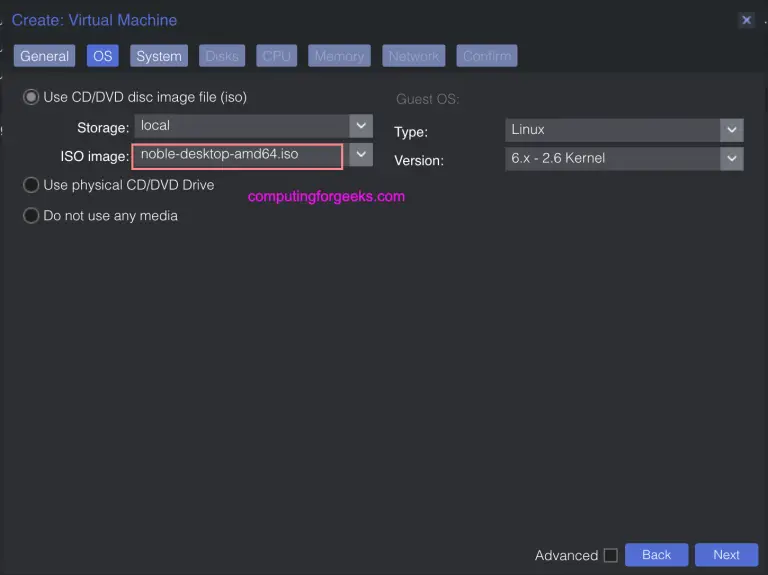Screen dimensions: 768x575
Task: Open the ISO image dropdown arrow
Action: (361, 155)
